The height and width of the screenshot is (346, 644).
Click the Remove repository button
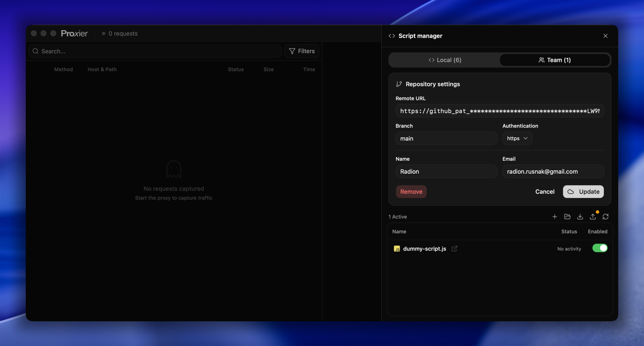pyautogui.click(x=411, y=192)
